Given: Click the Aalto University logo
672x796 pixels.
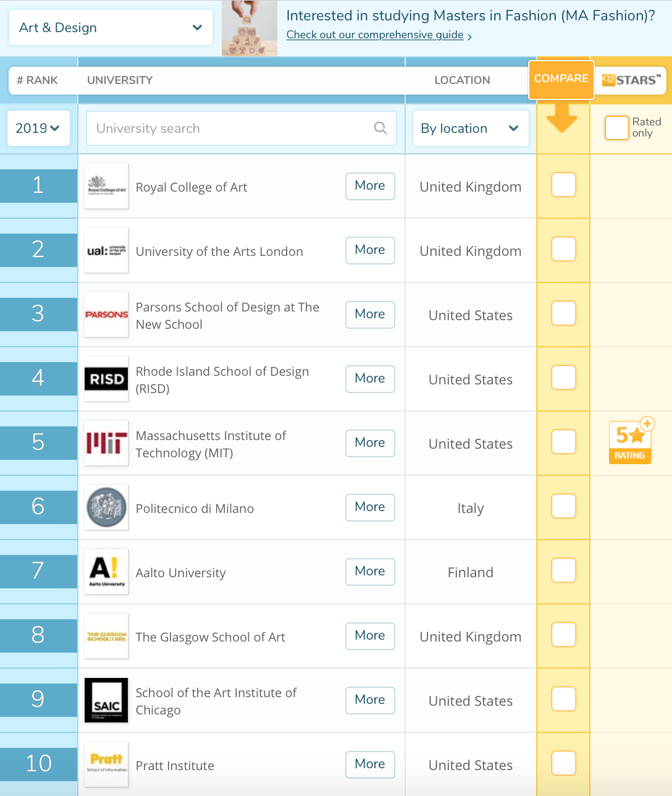Looking at the screenshot, I should 106,572.
